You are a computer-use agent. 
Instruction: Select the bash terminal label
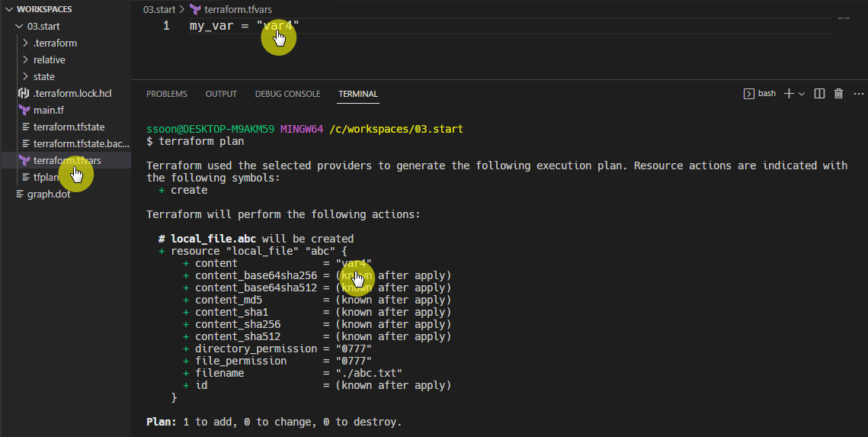767,93
